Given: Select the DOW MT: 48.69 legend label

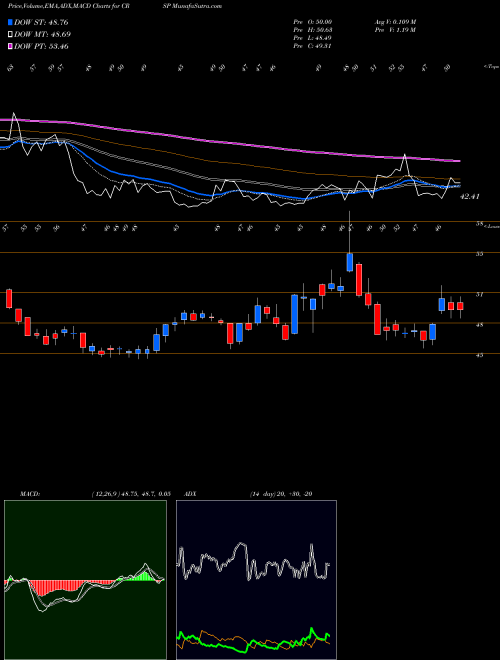Looking at the screenshot, I should click(x=43, y=35).
